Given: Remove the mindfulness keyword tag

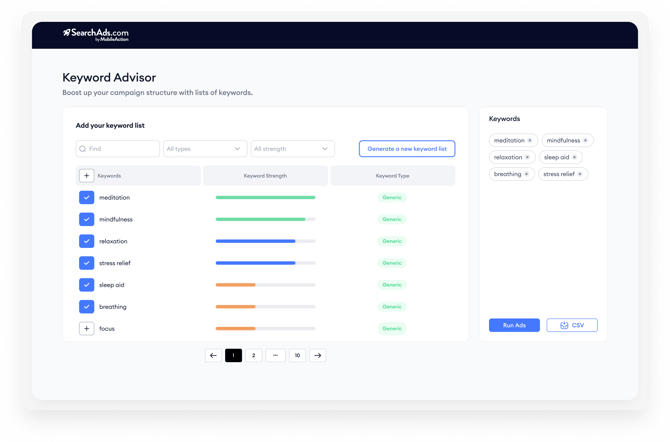Looking at the screenshot, I should click(586, 141).
